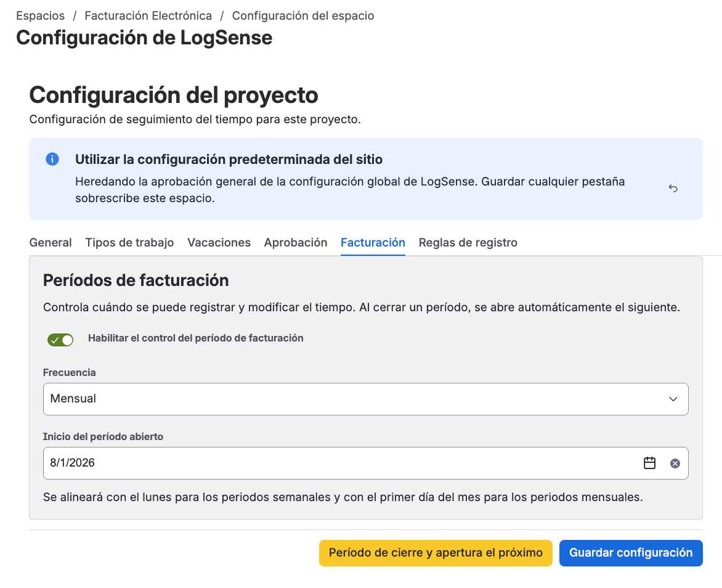The height and width of the screenshot is (588, 722).
Task: Open the calendar date picker icon
Action: tap(649, 463)
